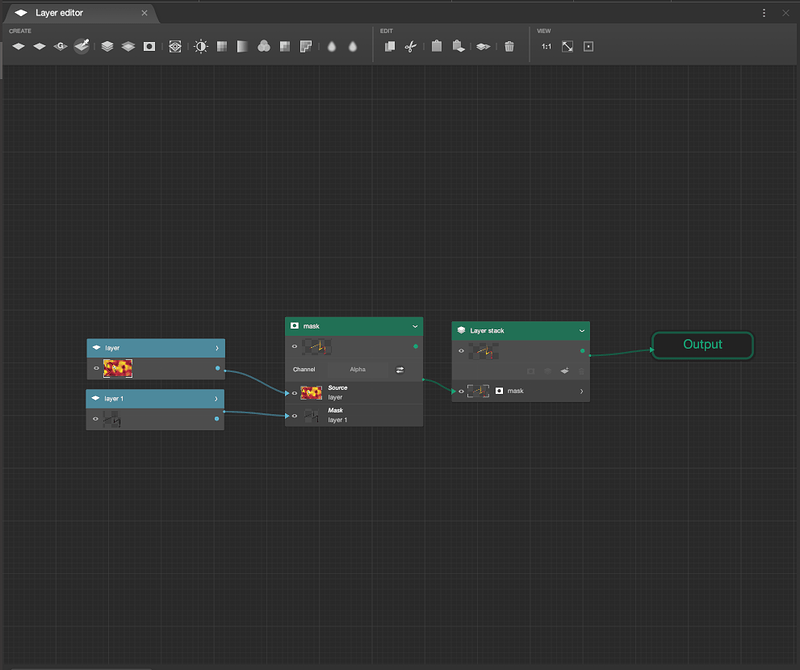Hide the layer node's preview visibility eye
The height and width of the screenshot is (670, 800).
point(96,368)
